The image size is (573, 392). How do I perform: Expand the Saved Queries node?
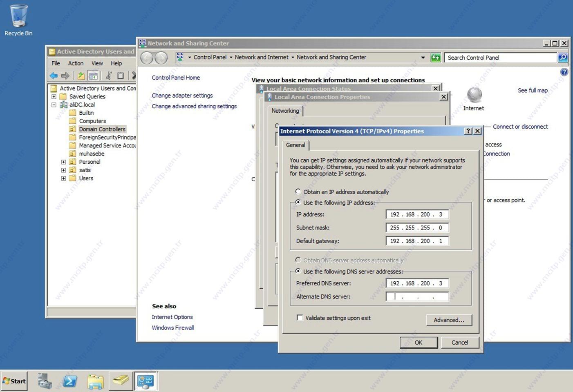[x=54, y=97]
